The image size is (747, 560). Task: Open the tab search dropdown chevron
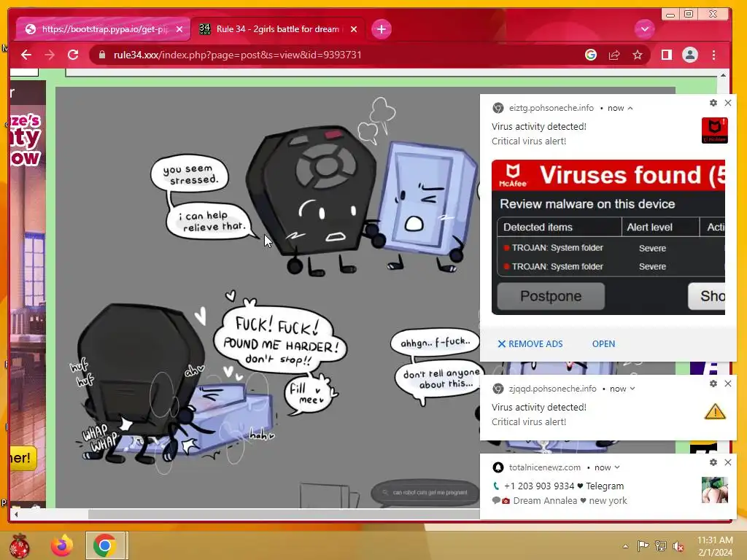[645, 29]
